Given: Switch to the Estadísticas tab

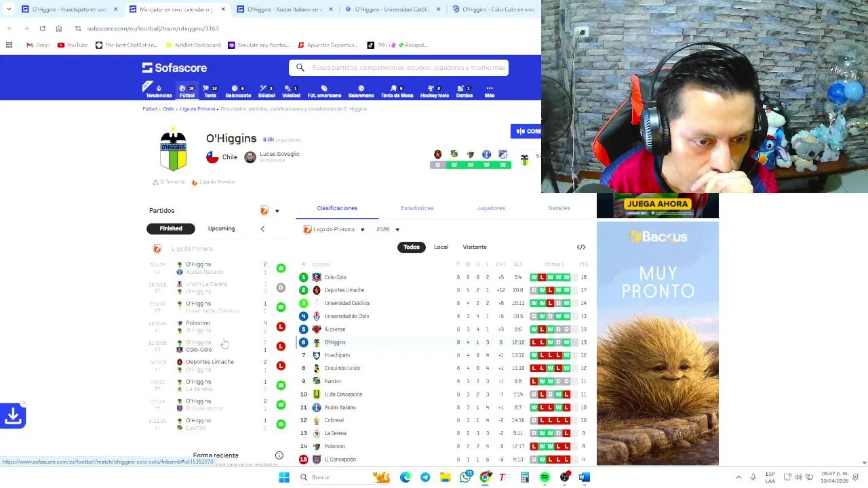Looking at the screenshot, I should [x=417, y=208].
